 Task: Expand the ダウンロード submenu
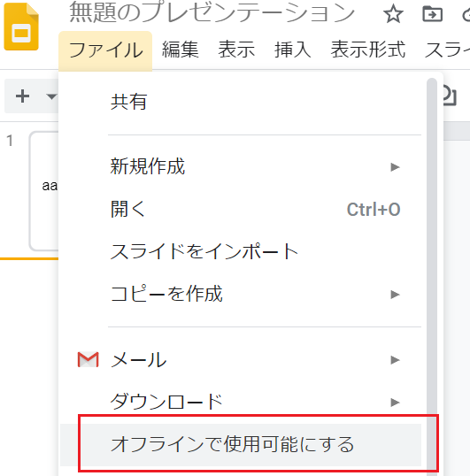coord(241,403)
